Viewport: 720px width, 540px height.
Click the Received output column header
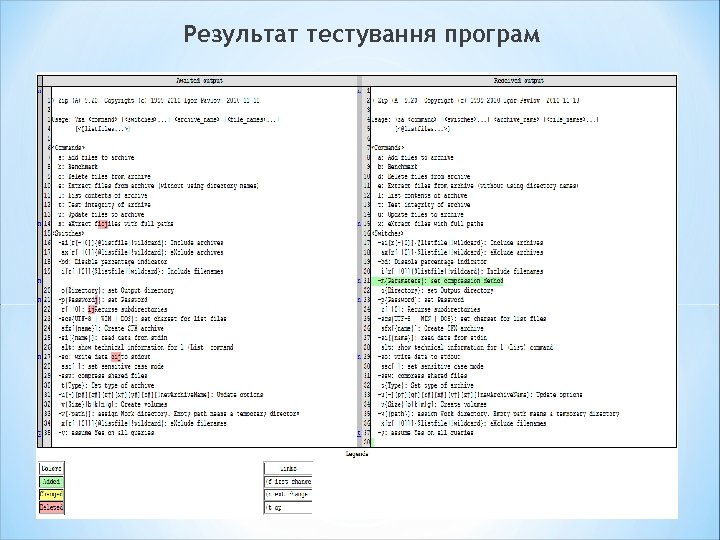(519, 80)
